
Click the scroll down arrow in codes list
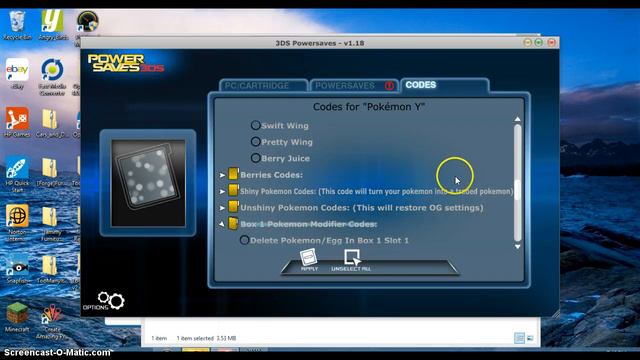(518, 247)
